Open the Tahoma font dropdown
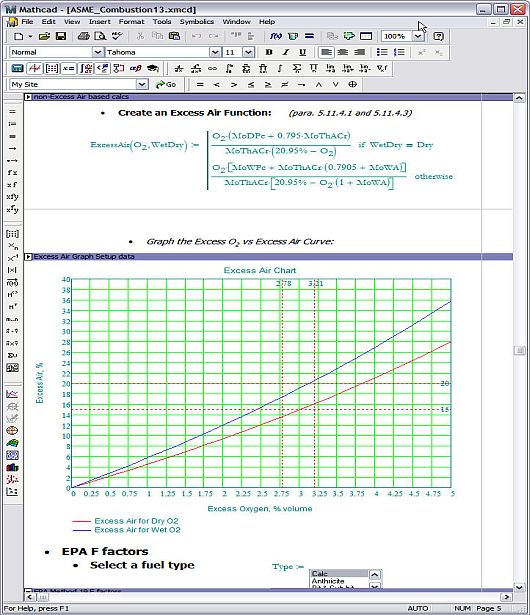The image size is (530, 615). point(215,52)
